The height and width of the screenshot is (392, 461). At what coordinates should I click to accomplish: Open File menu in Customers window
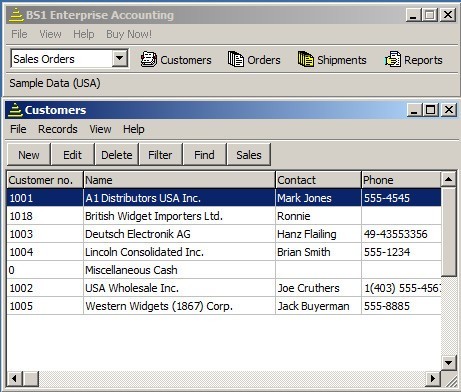coord(18,129)
